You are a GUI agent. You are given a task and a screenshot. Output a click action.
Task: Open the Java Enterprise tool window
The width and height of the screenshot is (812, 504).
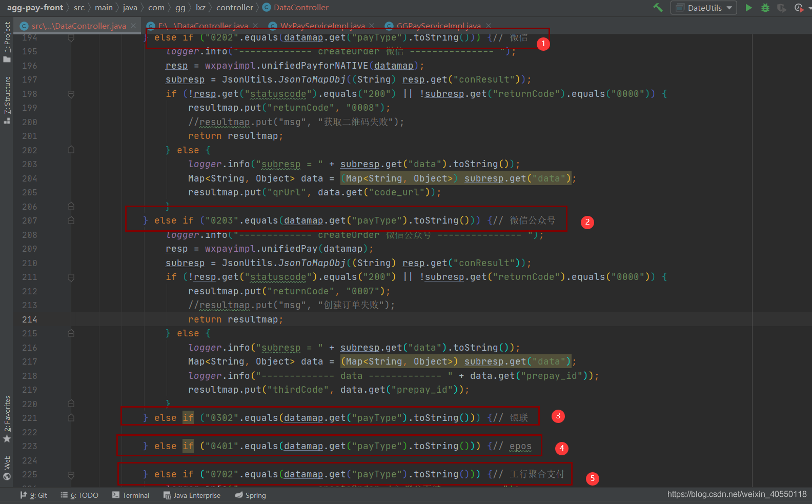[x=192, y=495]
